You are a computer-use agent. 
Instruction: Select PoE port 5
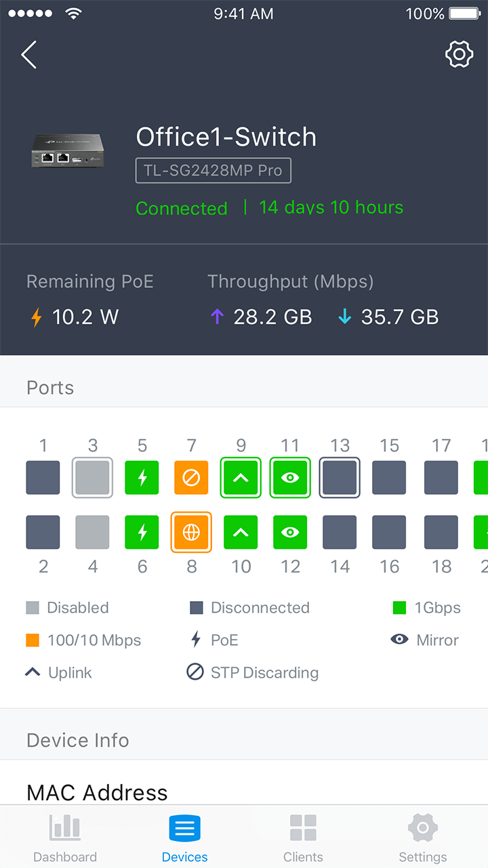(142, 478)
